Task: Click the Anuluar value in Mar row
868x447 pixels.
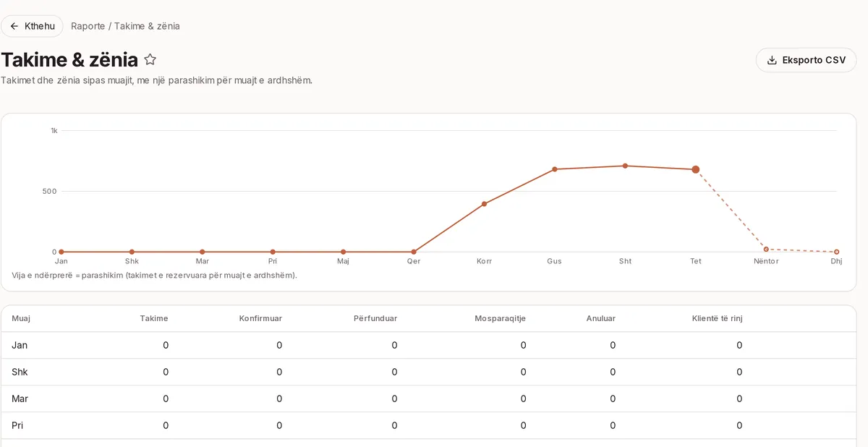Action: click(x=613, y=399)
